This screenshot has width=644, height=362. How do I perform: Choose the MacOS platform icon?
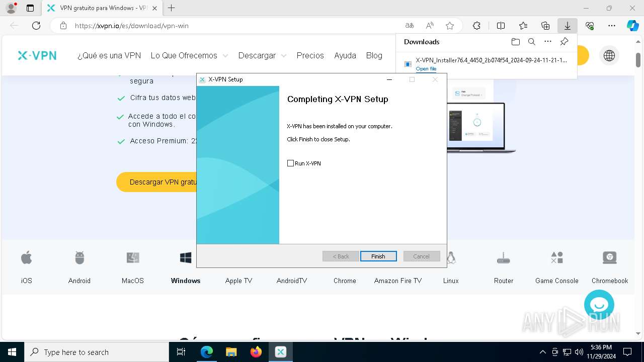133,258
